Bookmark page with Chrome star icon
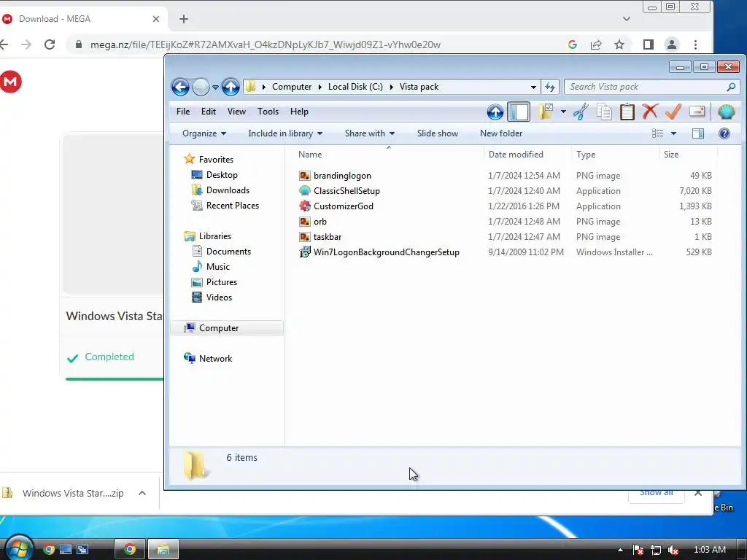 click(619, 44)
